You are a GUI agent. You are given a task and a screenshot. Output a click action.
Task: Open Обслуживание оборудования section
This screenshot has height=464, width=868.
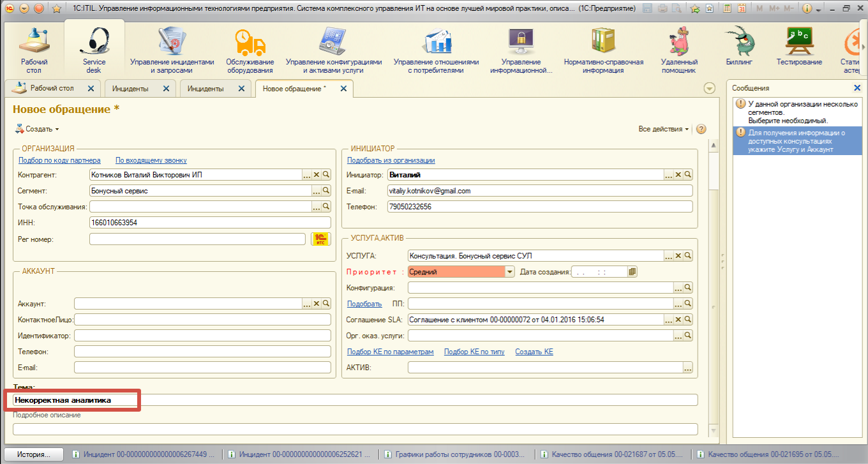pyautogui.click(x=250, y=49)
